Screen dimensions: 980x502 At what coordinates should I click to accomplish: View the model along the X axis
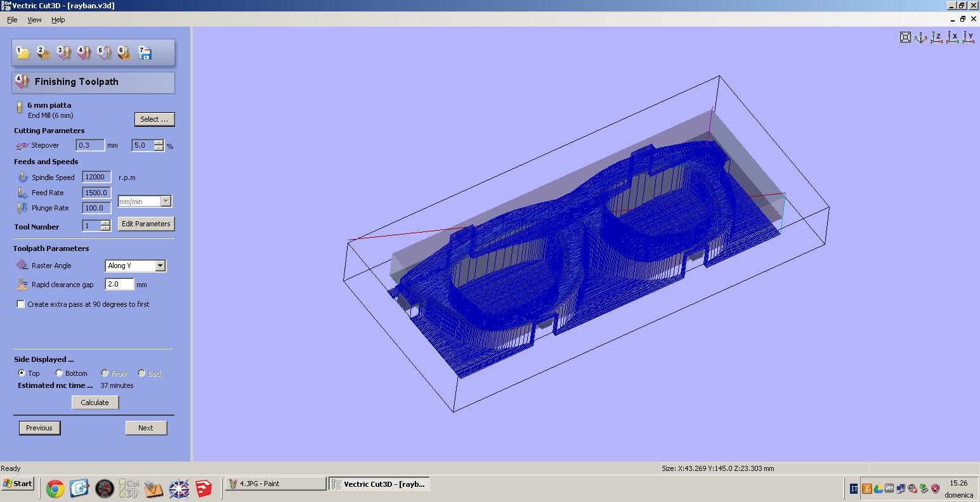coord(953,37)
